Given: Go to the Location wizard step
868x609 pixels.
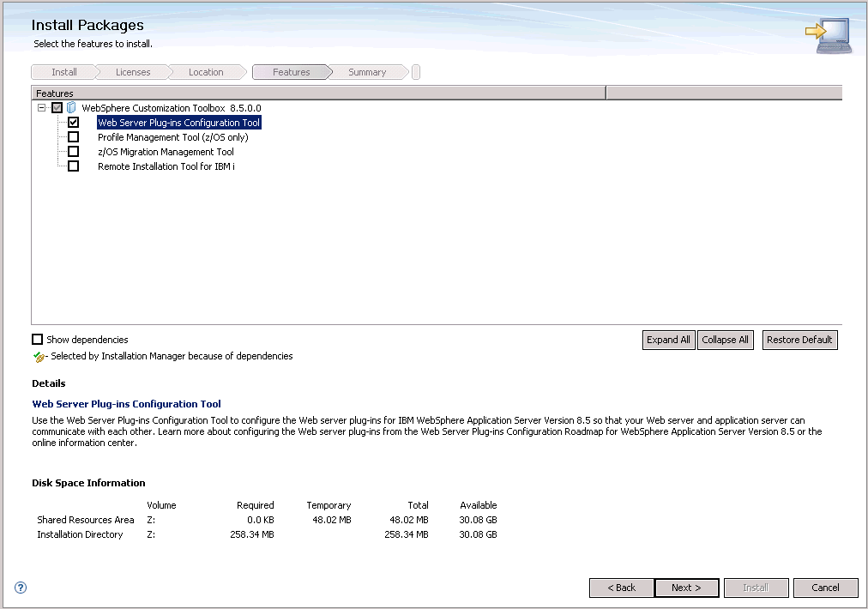Looking at the screenshot, I should pos(206,72).
